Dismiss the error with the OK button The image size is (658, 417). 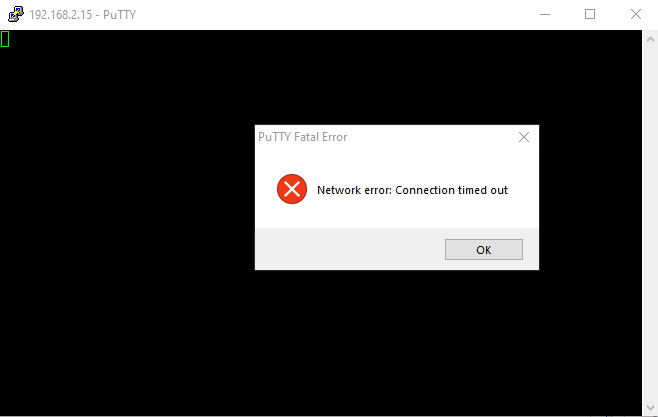point(483,250)
